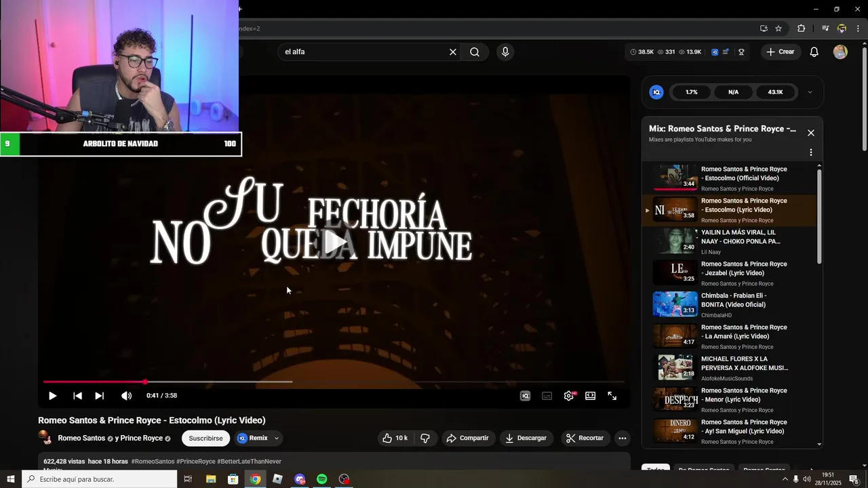Open the Chrome extensions puzzle icon
868x488 pixels.
coord(801,28)
